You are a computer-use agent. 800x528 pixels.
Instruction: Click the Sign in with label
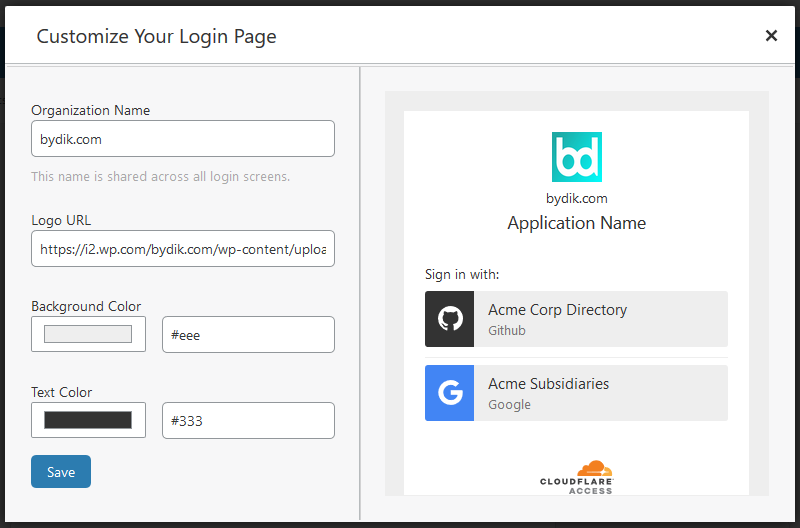click(x=462, y=274)
